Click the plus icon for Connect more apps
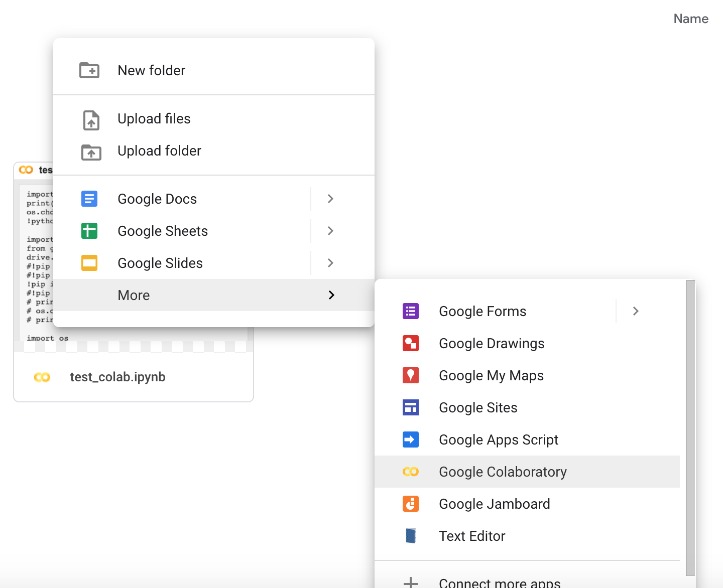 point(411,582)
